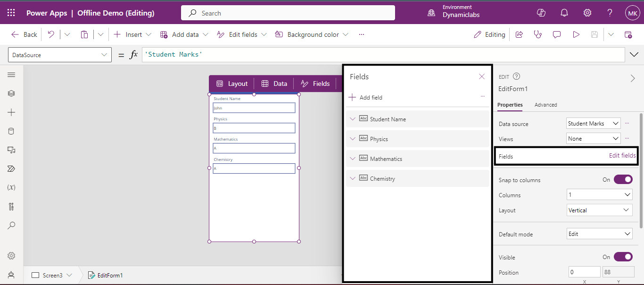Toggle the Visible switch off
Viewport: 644px width, 285px height.
coord(623,257)
